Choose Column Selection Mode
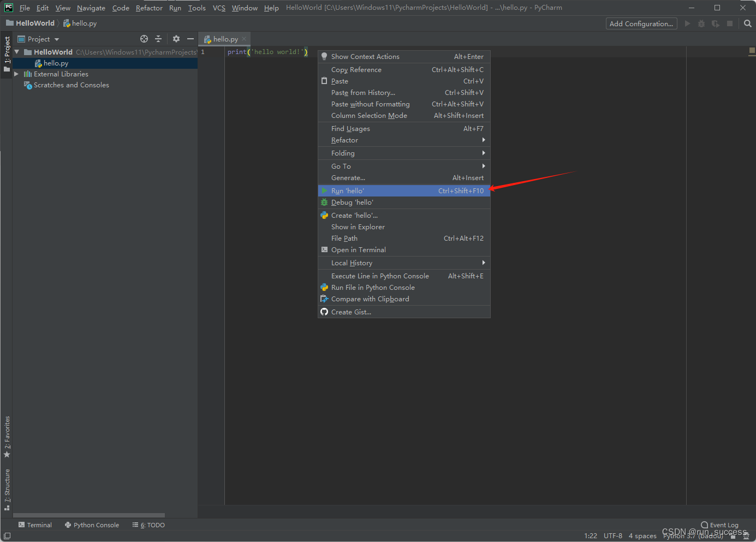Image resolution: width=756 pixels, height=542 pixels. 404,116
